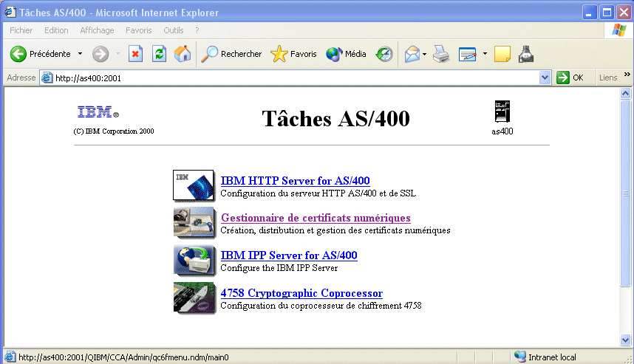Open the Favoris menu in menu bar
Screen dimensions: 634x364
point(139,30)
